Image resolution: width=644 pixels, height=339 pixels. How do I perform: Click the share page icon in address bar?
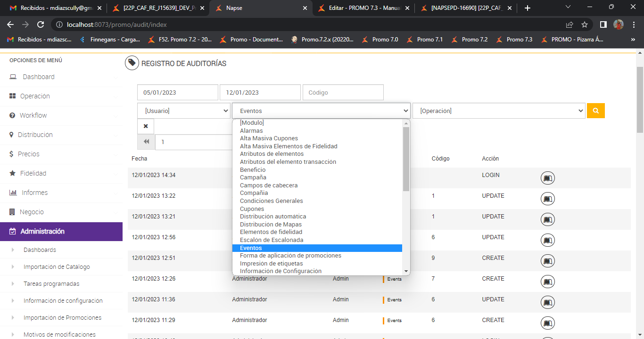pyautogui.click(x=570, y=24)
